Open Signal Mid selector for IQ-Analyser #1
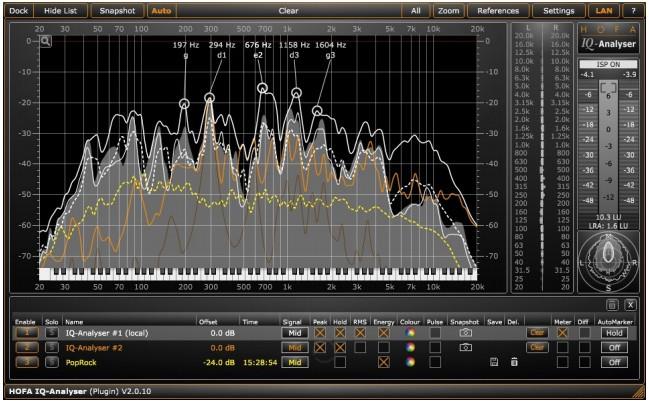 click(294, 332)
